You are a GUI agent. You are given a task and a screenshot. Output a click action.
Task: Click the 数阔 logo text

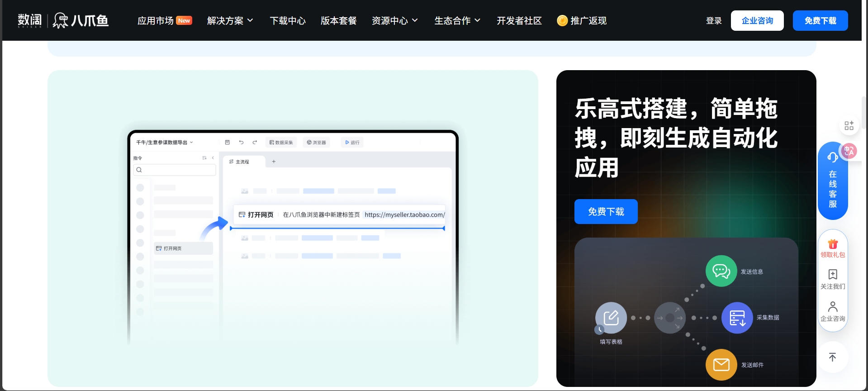coord(30,20)
